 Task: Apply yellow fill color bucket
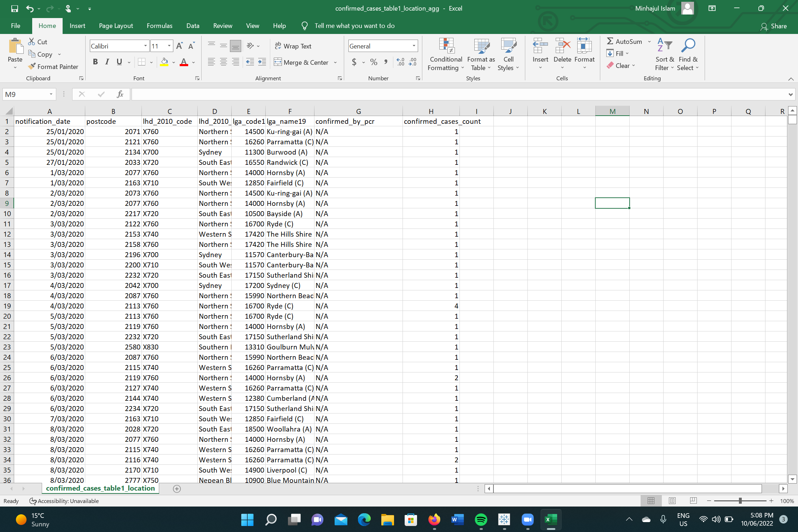(x=164, y=62)
